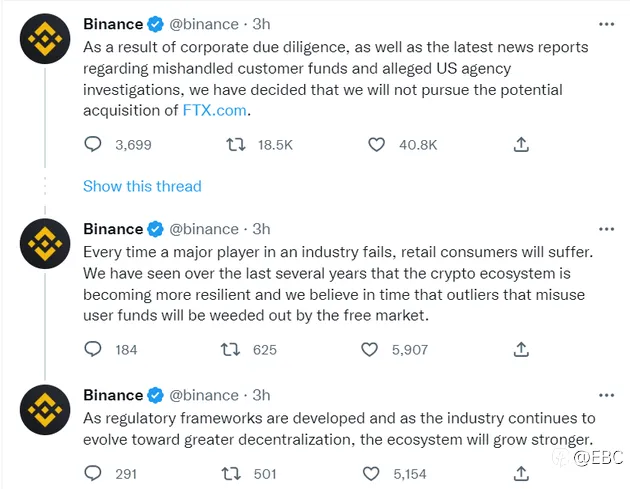This screenshot has width=630, height=489.
Task: Open more options on third tweet
Action: tap(606, 395)
